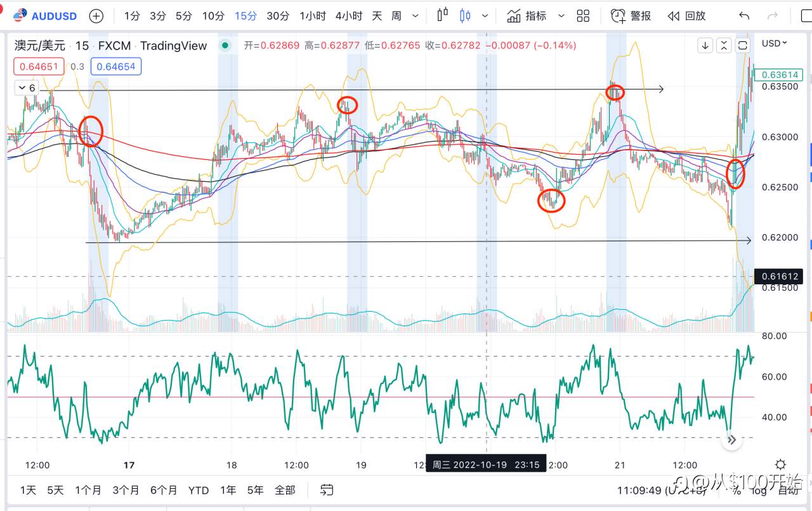This screenshot has width=812, height=511.
Task: Toggle the % percent scale
Action: [x=737, y=490]
